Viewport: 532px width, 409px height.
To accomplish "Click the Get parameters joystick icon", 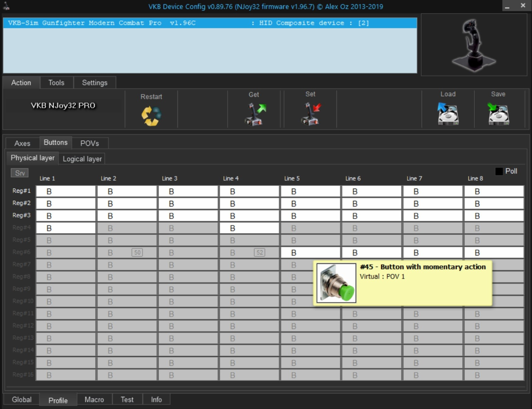I will pos(255,115).
